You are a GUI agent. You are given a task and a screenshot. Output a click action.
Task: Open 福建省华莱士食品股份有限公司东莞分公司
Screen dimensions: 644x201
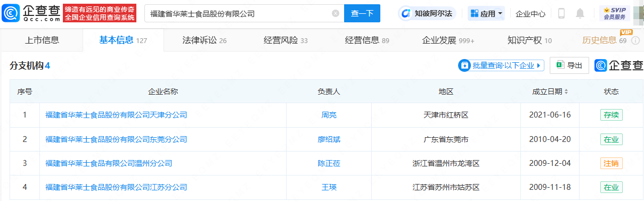tap(116, 139)
